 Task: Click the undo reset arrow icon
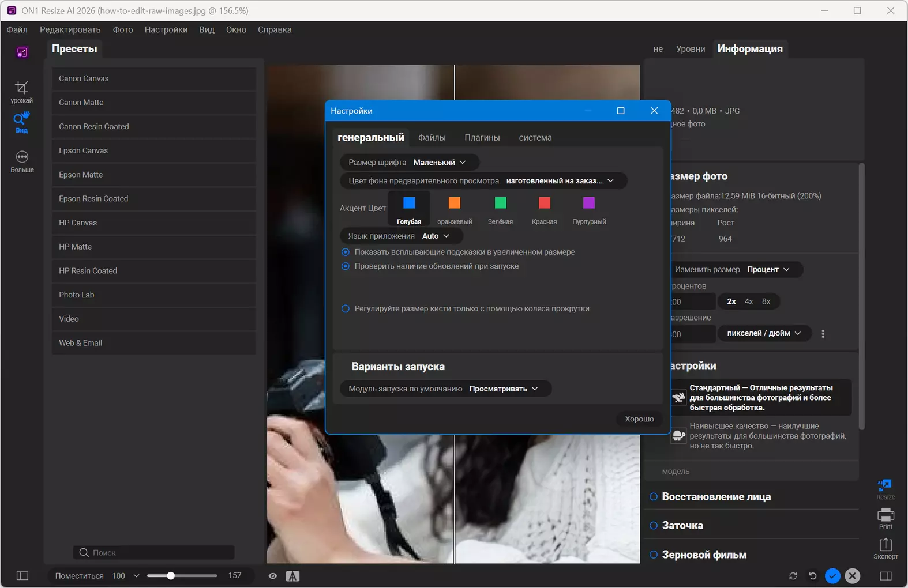coord(813,576)
